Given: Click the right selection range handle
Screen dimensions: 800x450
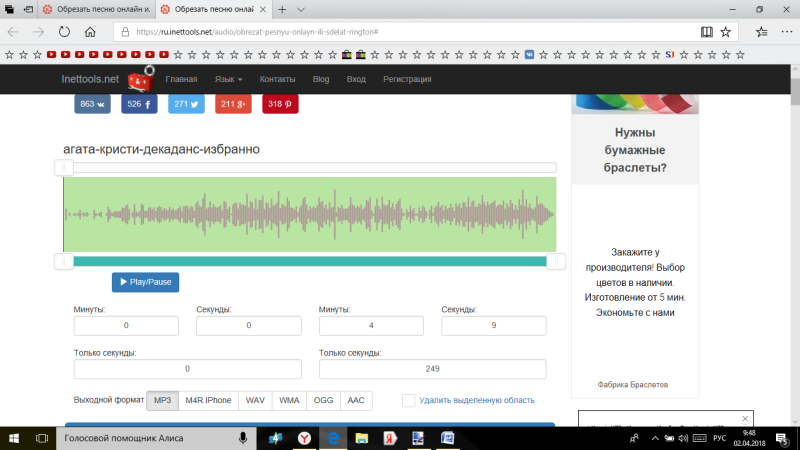Looking at the screenshot, I should (x=556, y=262).
